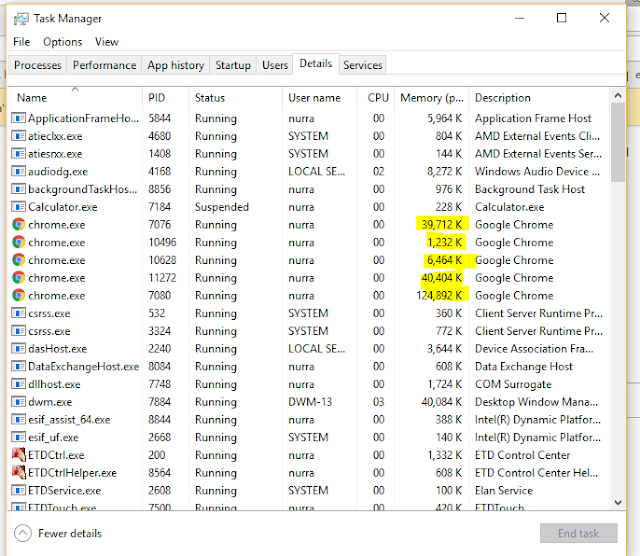Viewport: 640px width, 556px height.
Task: Click the COM Surrogate description
Action: coord(513,384)
